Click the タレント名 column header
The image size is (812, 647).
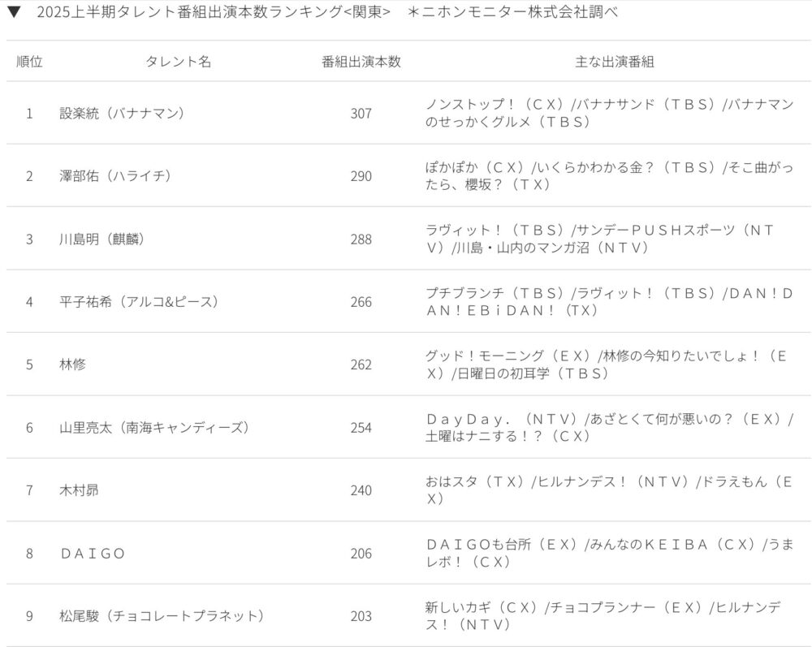pos(178,63)
